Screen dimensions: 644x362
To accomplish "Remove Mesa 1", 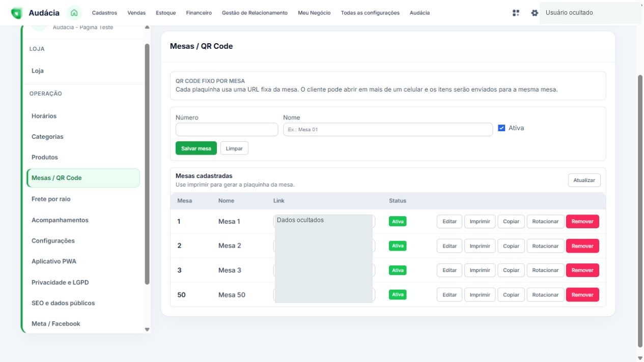I will coord(582,222).
